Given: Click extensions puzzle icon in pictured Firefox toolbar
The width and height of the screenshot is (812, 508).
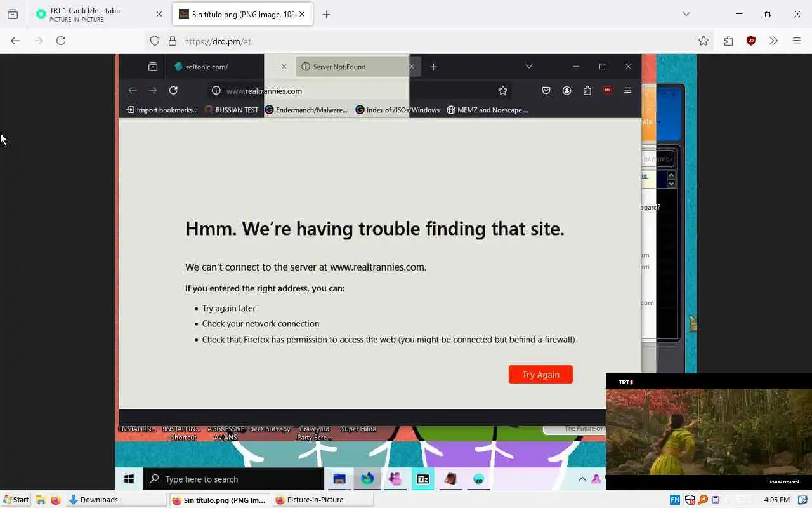Looking at the screenshot, I should click(587, 91).
